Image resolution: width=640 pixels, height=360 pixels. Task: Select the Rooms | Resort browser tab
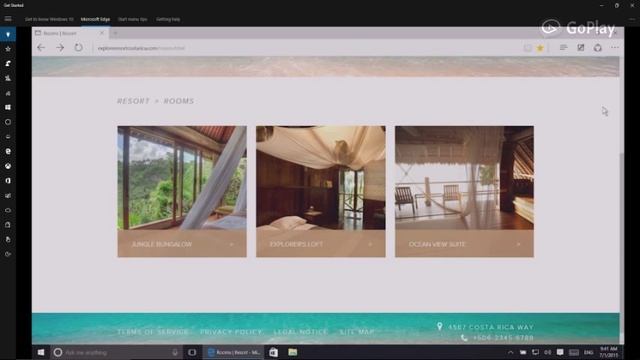70,33
